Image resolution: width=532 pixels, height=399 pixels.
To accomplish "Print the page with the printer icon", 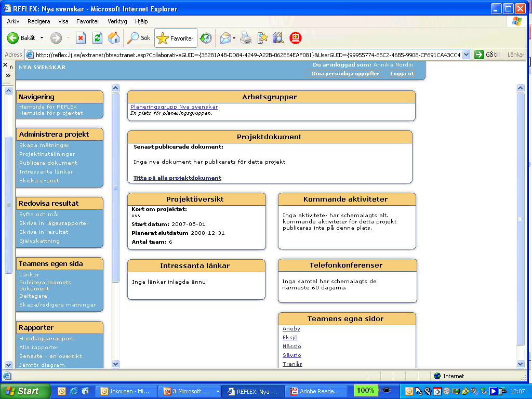I will 246,37.
